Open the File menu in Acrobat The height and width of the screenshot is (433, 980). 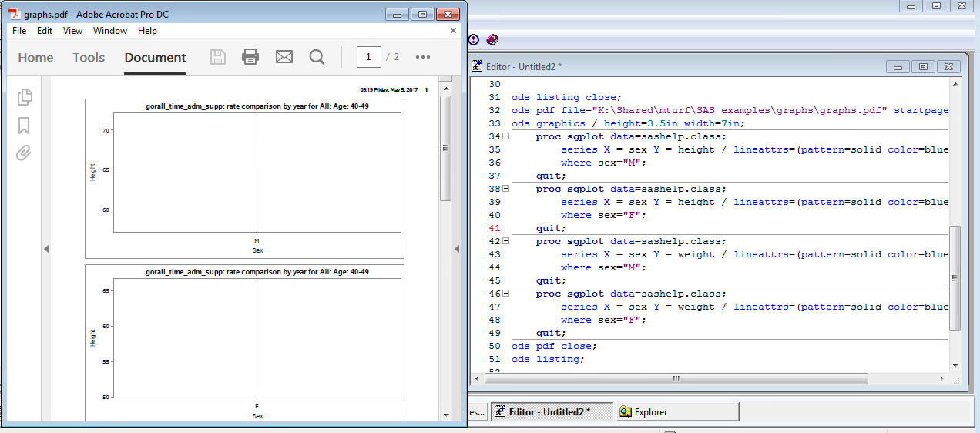(x=19, y=31)
